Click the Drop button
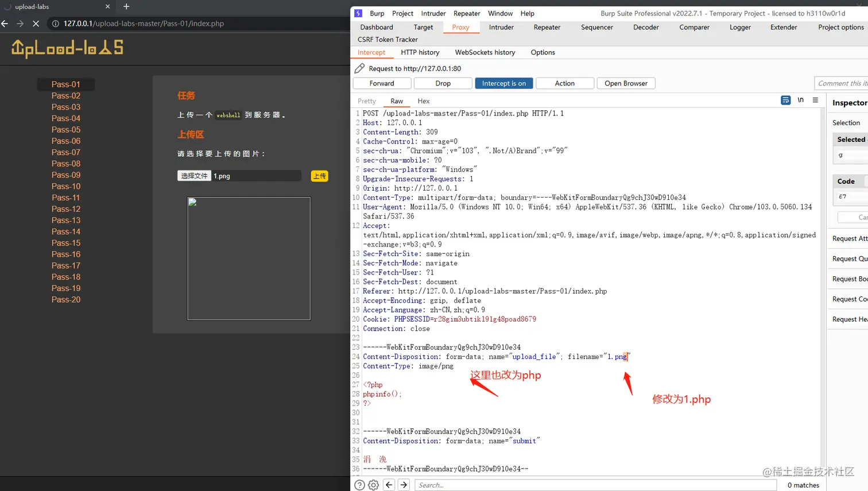 click(x=443, y=83)
